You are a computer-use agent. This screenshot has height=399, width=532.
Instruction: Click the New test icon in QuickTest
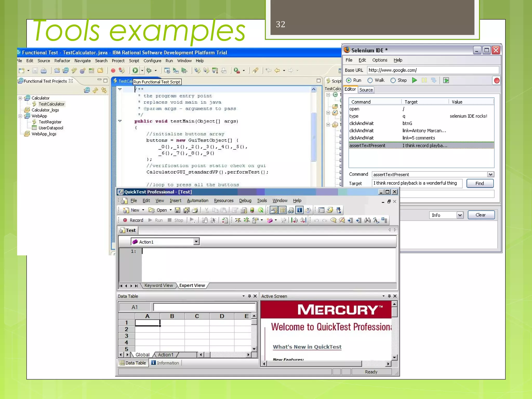pos(126,210)
